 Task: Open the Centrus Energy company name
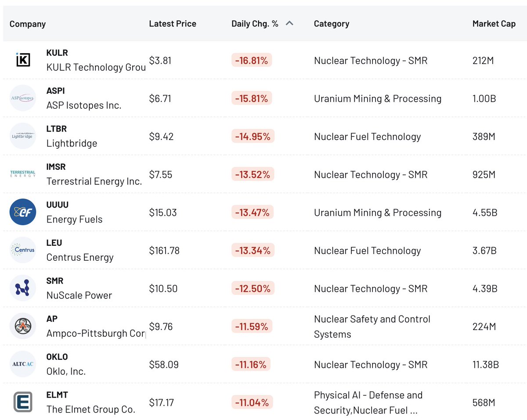pos(80,257)
